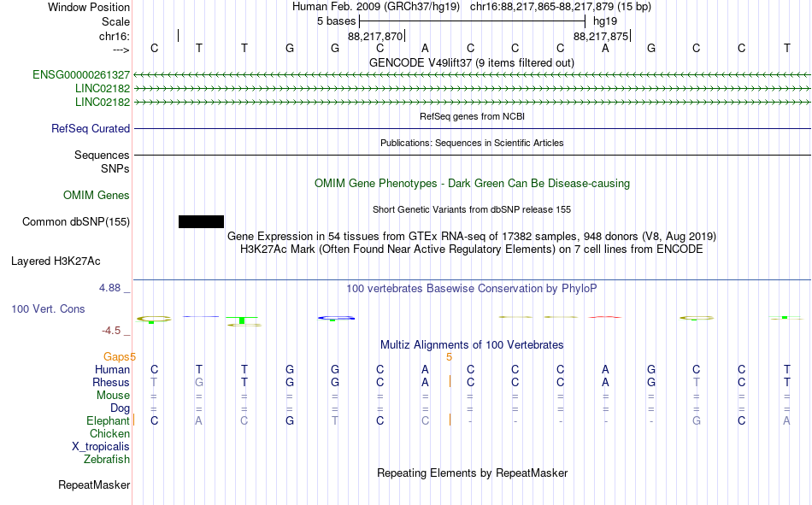This screenshot has width=812, height=505.
Task: Click the black Common dbSNP variant block
Action: click(201, 221)
